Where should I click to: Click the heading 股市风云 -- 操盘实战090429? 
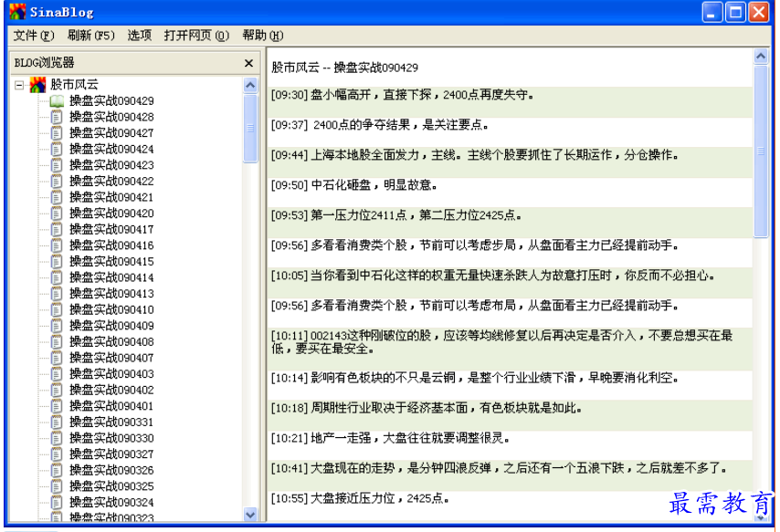[344, 68]
